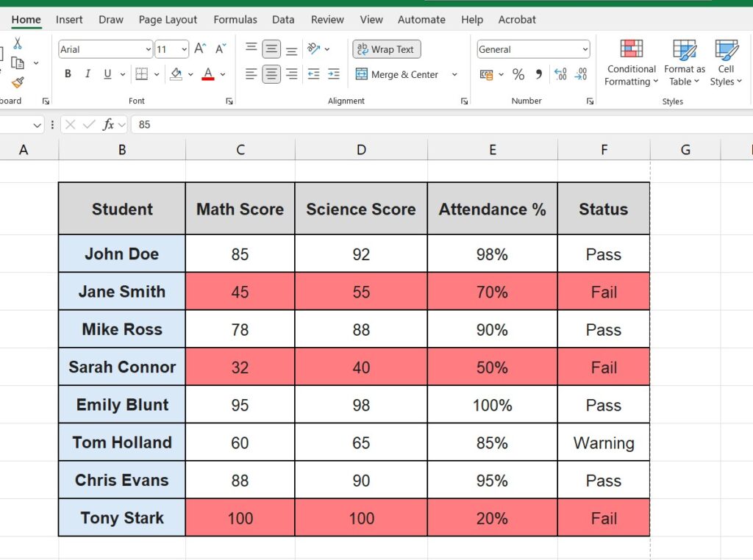Toggle Wrap Text on the selection
Image resolution: width=753 pixels, height=560 pixels.
click(x=386, y=49)
